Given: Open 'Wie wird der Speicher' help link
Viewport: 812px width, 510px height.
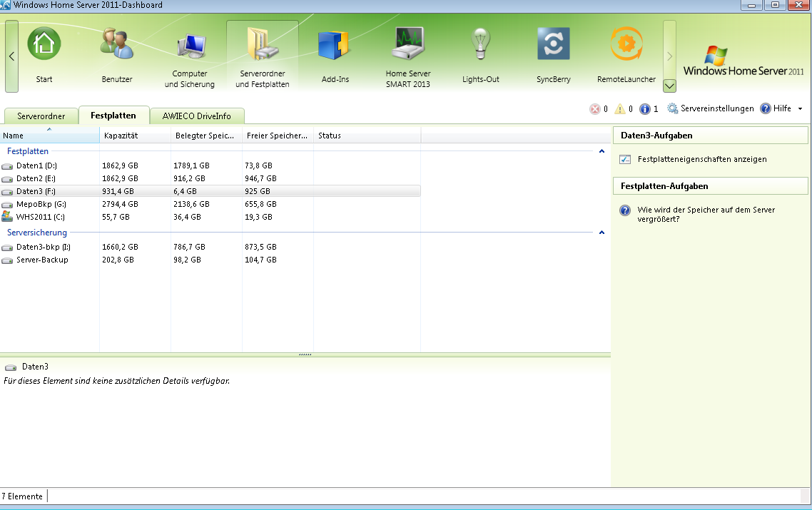Looking at the screenshot, I should [x=706, y=215].
